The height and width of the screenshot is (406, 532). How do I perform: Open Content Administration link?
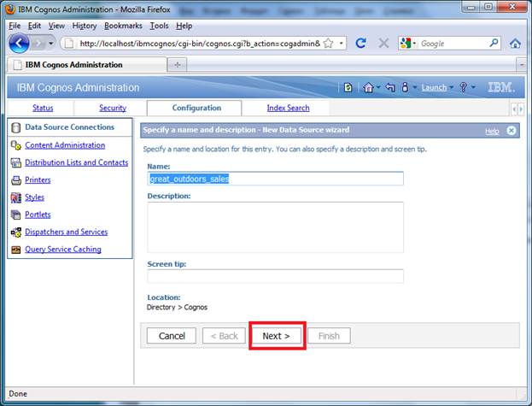pos(65,145)
